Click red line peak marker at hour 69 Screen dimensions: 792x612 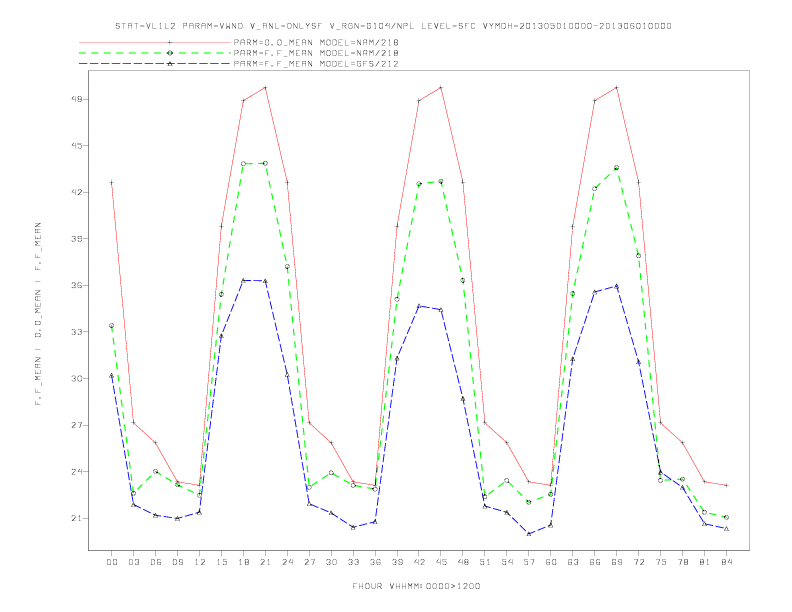[x=617, y=87]
